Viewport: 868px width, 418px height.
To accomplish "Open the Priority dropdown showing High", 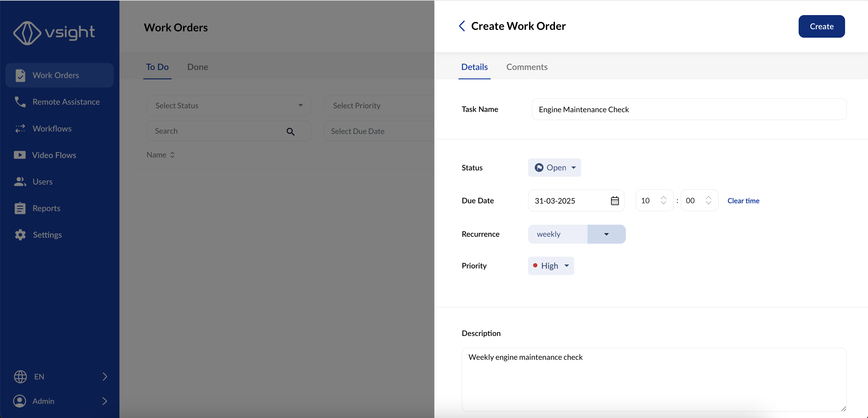I will (x=551, y=266).
